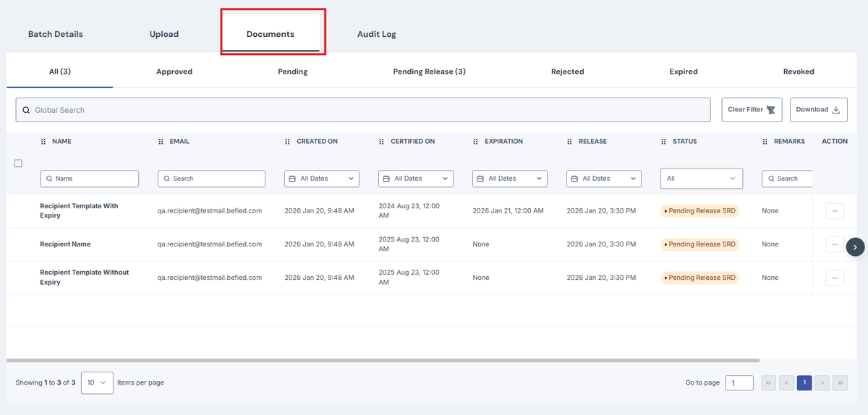Image resolution: width=868 pixels, height=415 pixels.
Task: Click next page arrow in pagination
Action: [822, 383]
